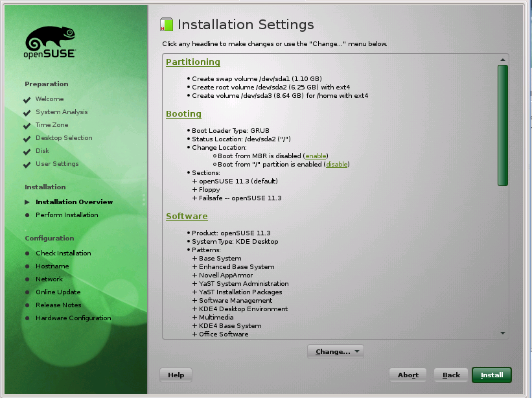Select the Welcome step in sidebar
The image size is (532, 398).
49,99
